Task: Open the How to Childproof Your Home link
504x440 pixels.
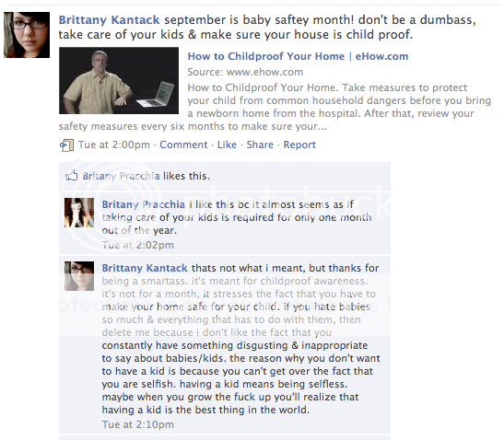Action: 298,56
